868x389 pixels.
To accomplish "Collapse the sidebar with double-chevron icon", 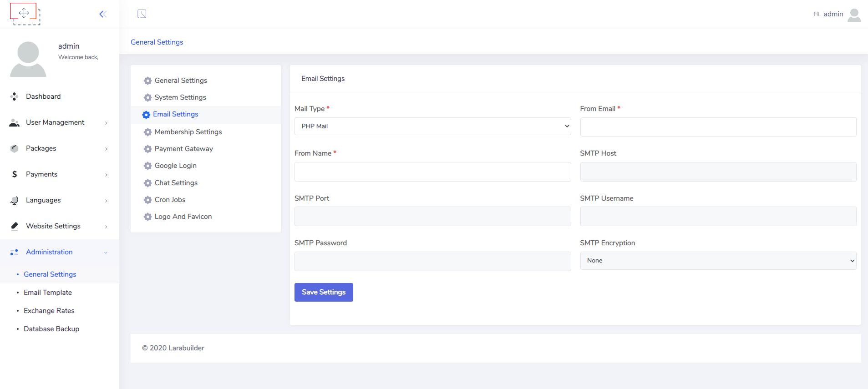I will (103, 14).
